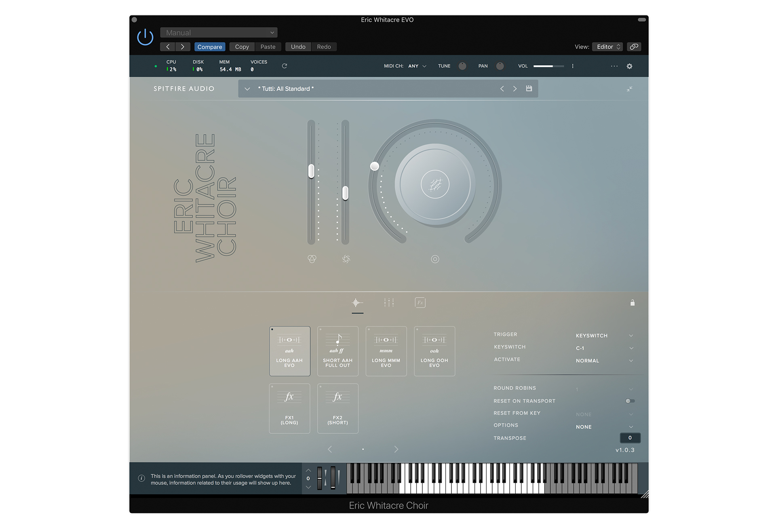The image size is (776, 532).
Task: Go to previous plugin setting arrow
Action: coord(168,47)
